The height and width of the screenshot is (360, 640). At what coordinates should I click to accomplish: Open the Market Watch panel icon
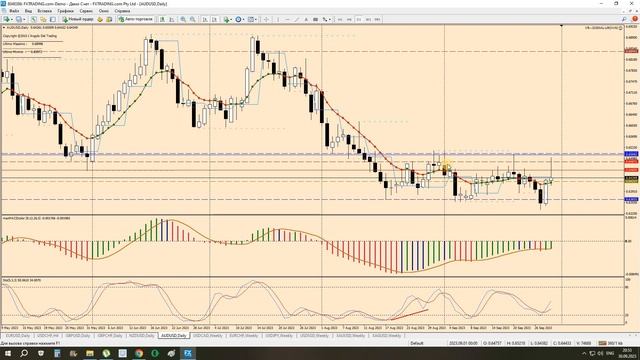click(33, 19)
